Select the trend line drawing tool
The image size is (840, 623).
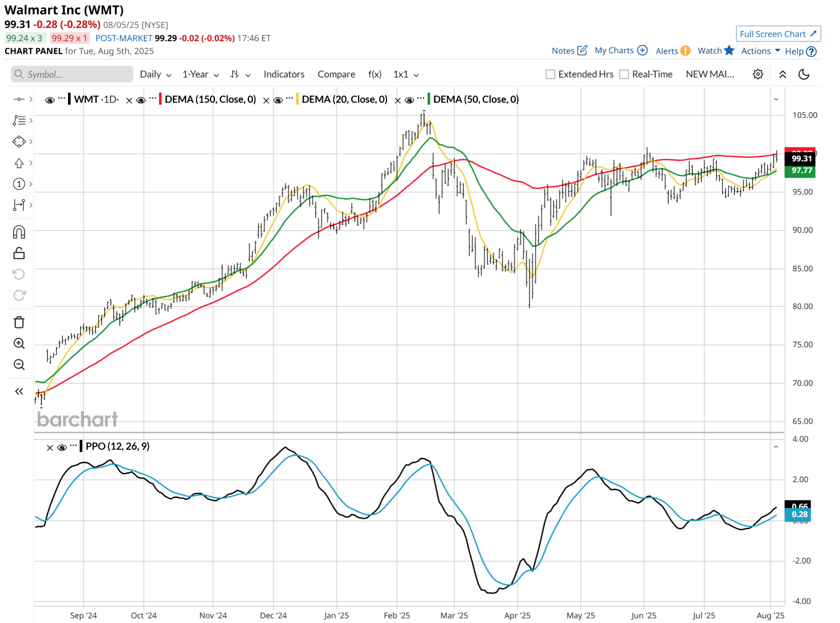pyautogui.click(x=19, y=99)
